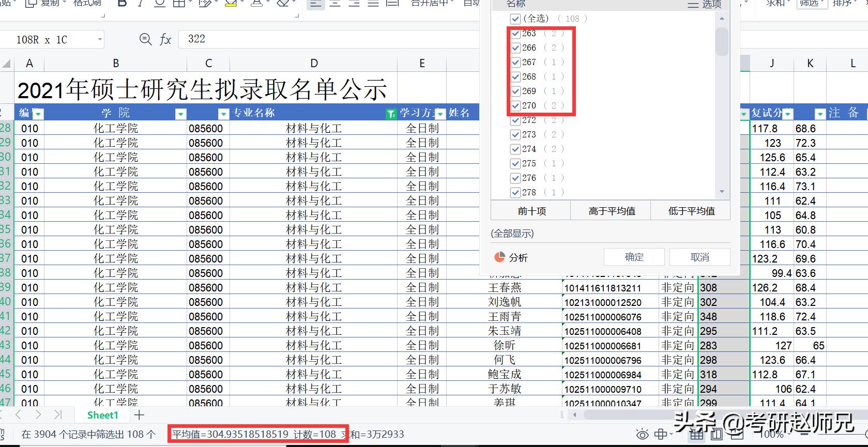Go to next sheet arrow
868x447 pixels.
pyautogui.click(x=38, y=414)
